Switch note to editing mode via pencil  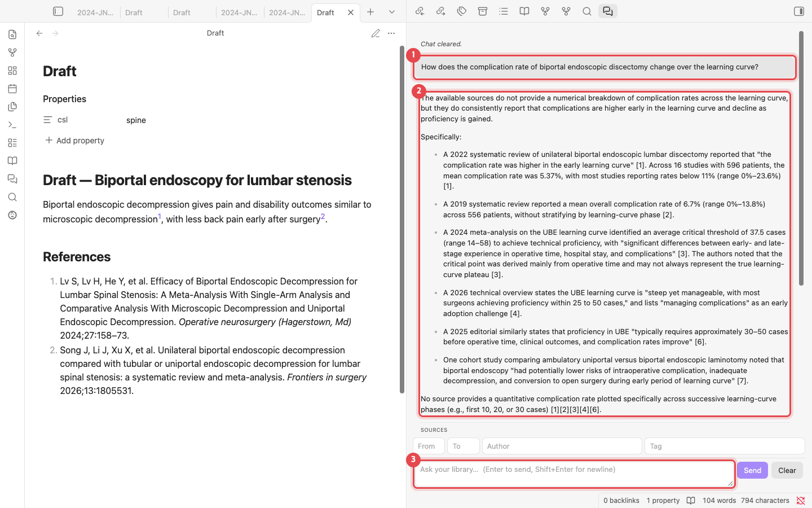[x=376, y=33]
